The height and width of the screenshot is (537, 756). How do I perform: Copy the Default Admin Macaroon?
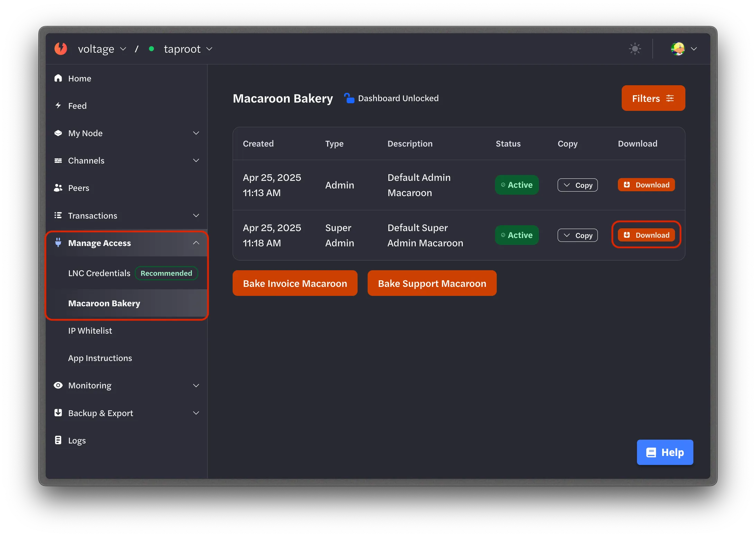click(577, 185)
